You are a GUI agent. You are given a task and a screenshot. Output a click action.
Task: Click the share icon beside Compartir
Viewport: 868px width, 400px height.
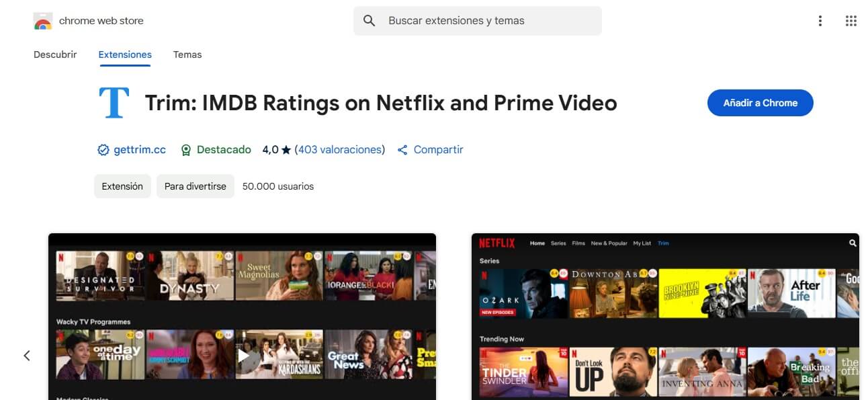pos(402,150)
